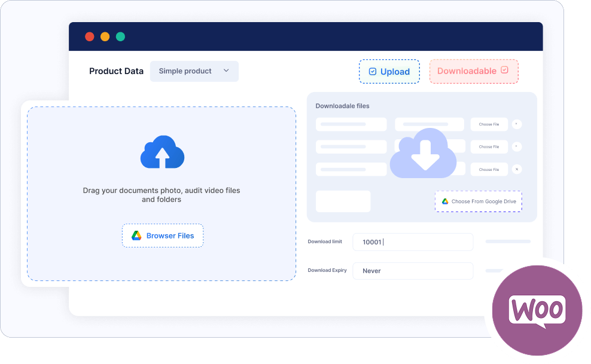591x364 pixels.
Task: Click the green window dot
Action: [x=120, y=36]
